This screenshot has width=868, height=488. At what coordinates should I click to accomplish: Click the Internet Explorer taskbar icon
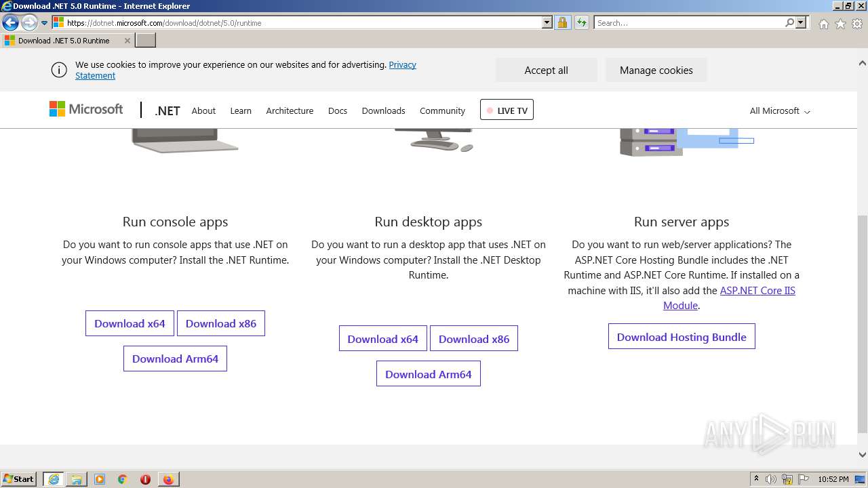point(54,479)
